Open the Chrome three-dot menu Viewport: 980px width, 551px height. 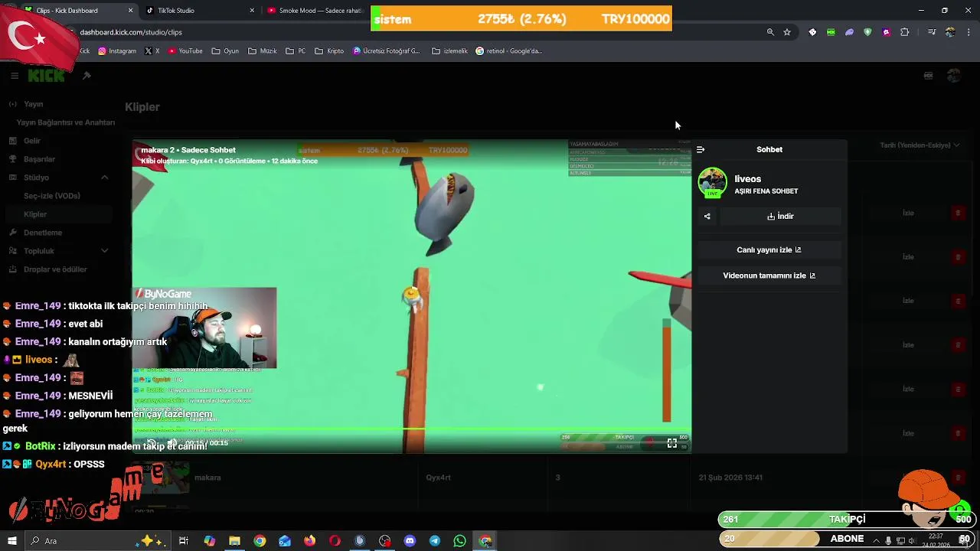point(969,32)
